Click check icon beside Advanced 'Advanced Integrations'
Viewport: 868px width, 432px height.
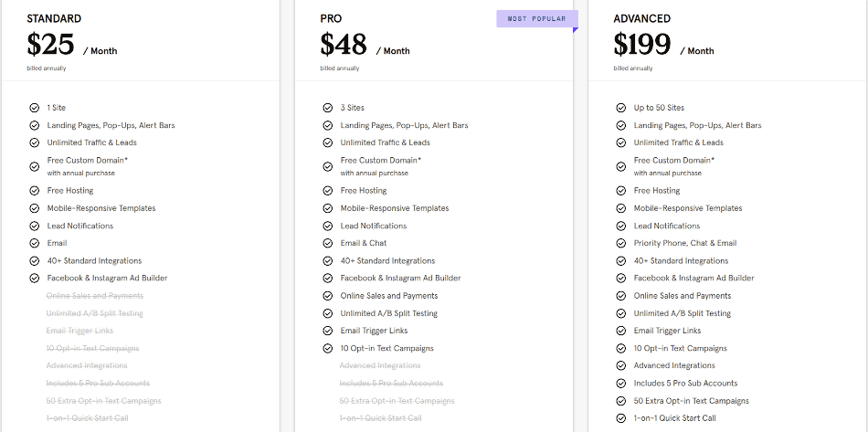[x=620, y=365]
